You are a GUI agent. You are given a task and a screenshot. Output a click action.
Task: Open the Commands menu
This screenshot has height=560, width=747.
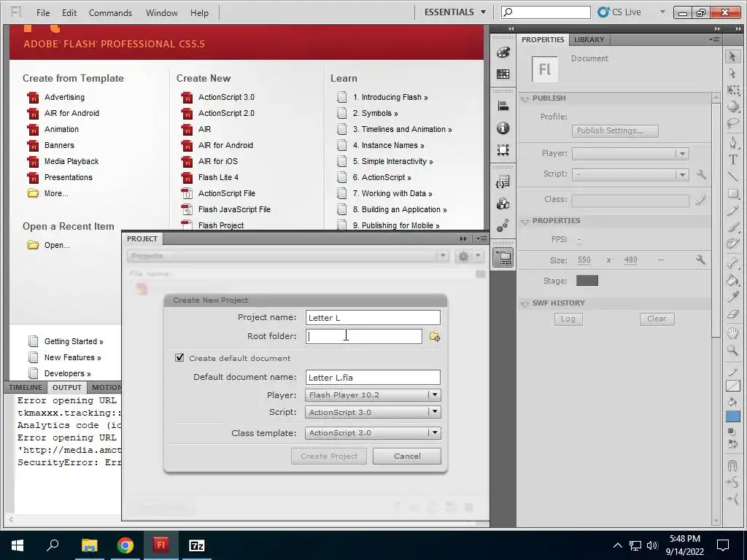tap(111, 13)
